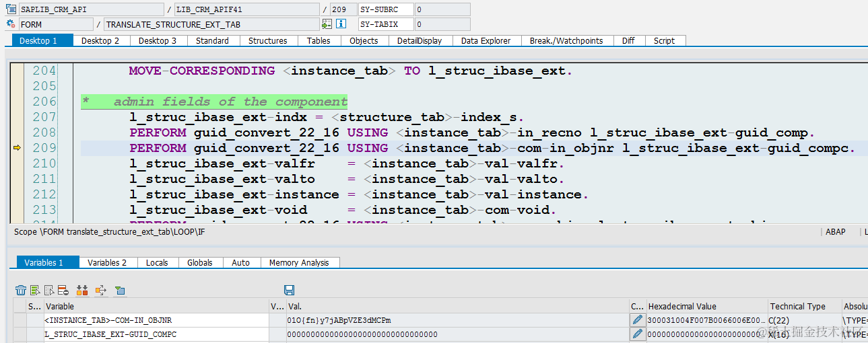
Task: Click the program icon beside SAPLIB_CRM_API
Action: pyautogui.click(x=11, y=9)
